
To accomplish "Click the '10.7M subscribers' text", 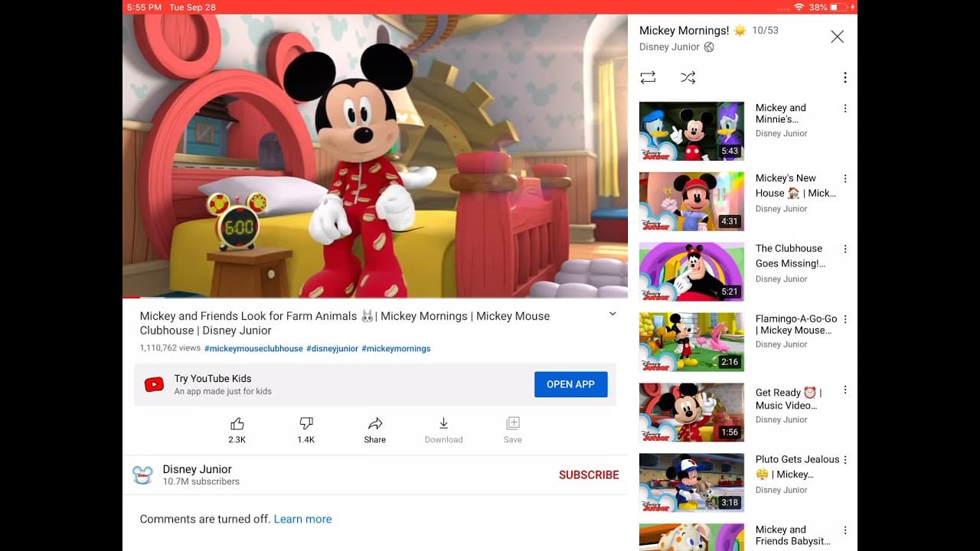I will tap(201, 481).
